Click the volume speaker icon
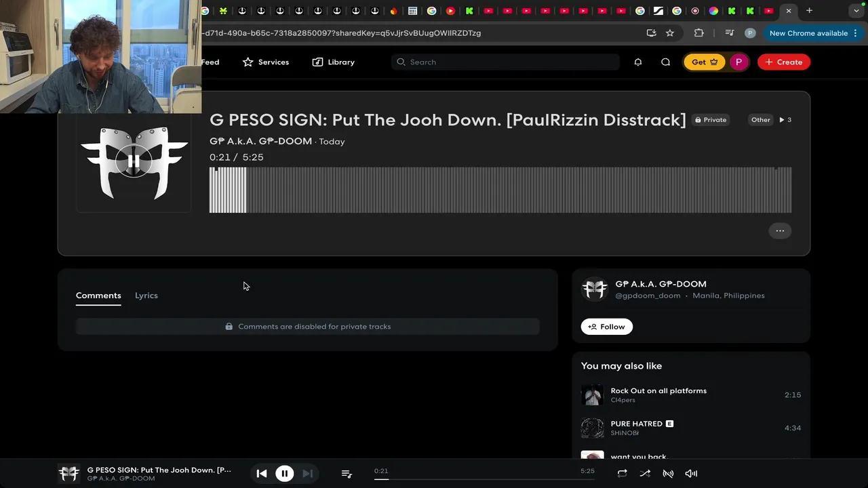 tap(691, 474)
